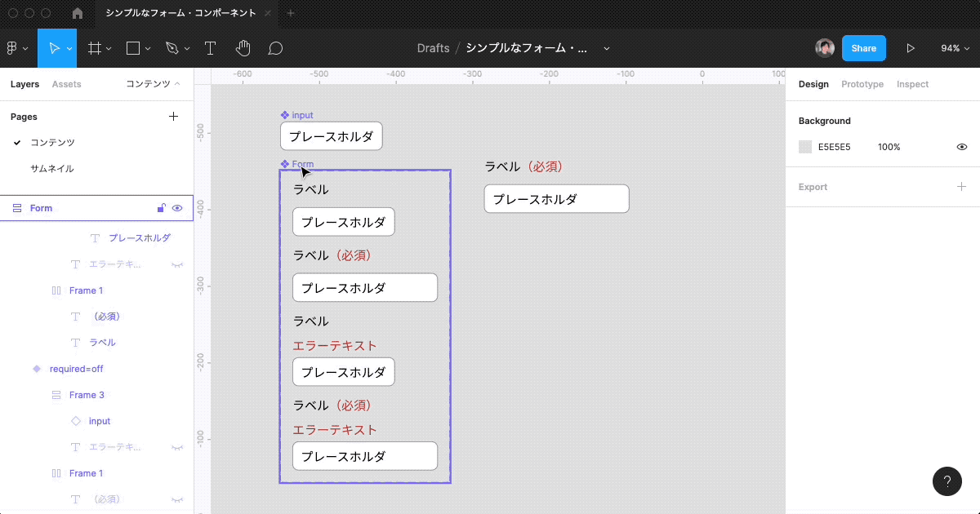Select the Form layer row

96,208
